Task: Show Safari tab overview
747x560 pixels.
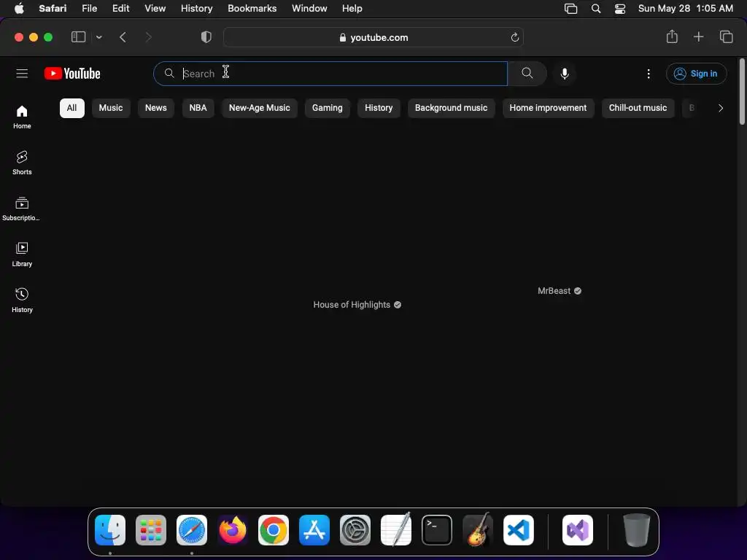Action: [x=726, y=36]
